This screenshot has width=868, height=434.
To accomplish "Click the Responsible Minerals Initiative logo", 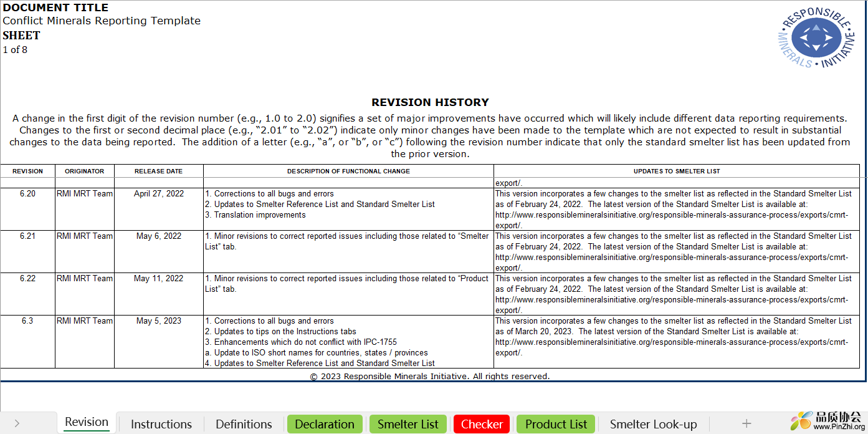I will (816, 39).
